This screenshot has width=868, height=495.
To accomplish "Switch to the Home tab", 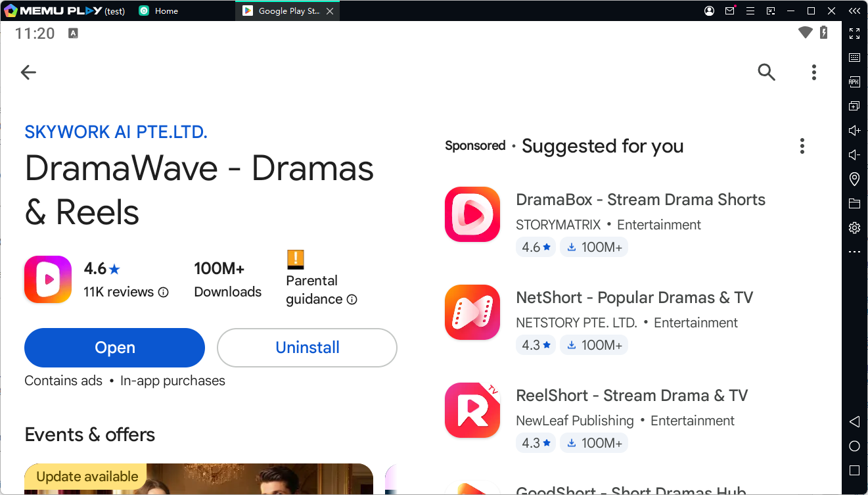I will pyautogui.click(x=166, y=11).
